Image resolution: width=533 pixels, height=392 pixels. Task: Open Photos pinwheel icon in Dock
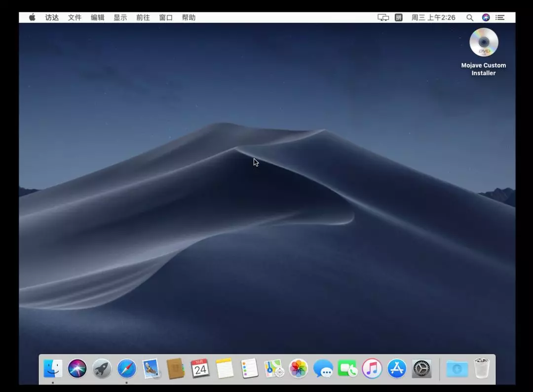click(x=299, y=368)
